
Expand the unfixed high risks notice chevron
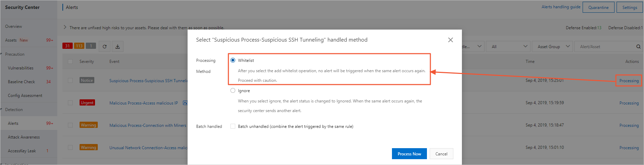coord(65,27)
